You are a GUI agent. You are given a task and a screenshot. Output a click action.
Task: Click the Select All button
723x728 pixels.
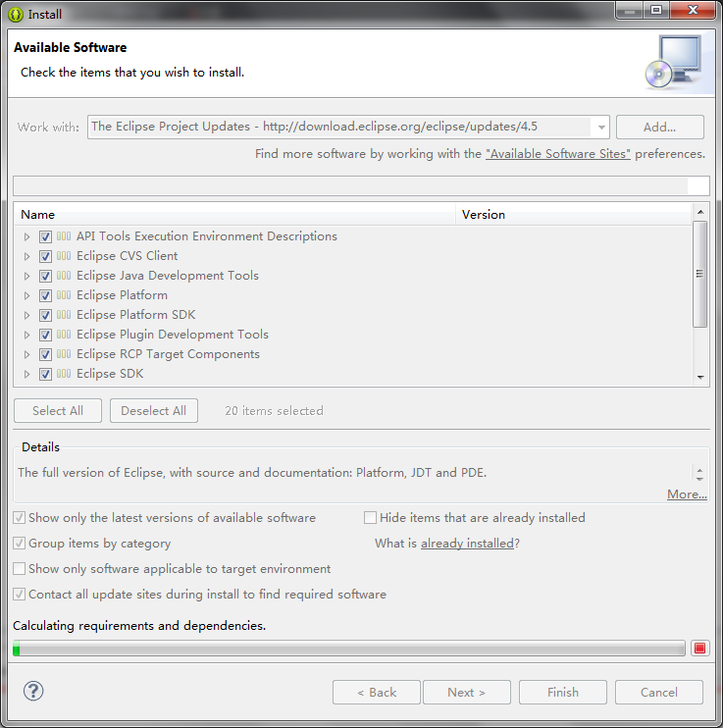pyautogui.click(x=58, y=411)
